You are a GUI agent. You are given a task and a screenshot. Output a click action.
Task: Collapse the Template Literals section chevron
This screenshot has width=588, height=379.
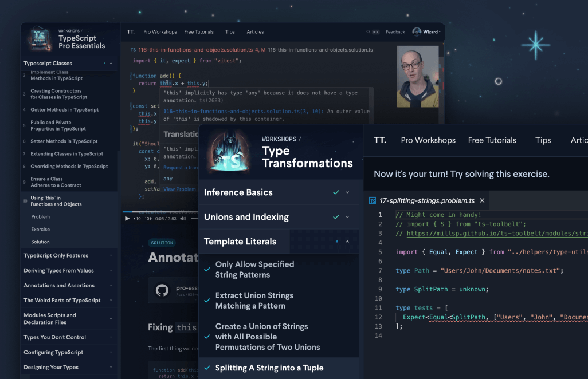348,242
